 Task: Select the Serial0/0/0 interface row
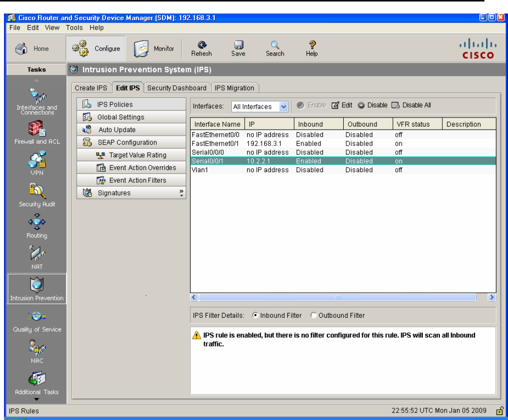pos(343,152)
